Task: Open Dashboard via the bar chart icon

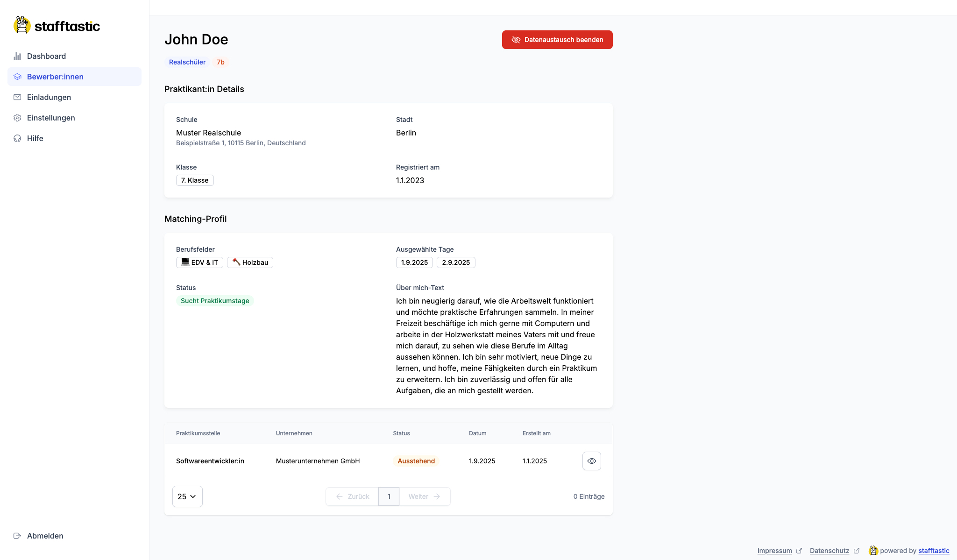Action: [17, 56]
